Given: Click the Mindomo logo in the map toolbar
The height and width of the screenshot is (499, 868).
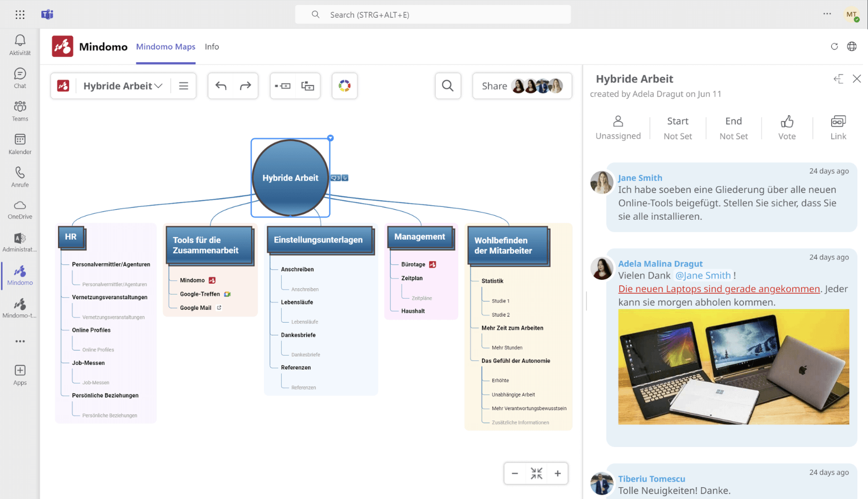Looking at the screenshot, I should pyautogui.click(x=63, y=86).
